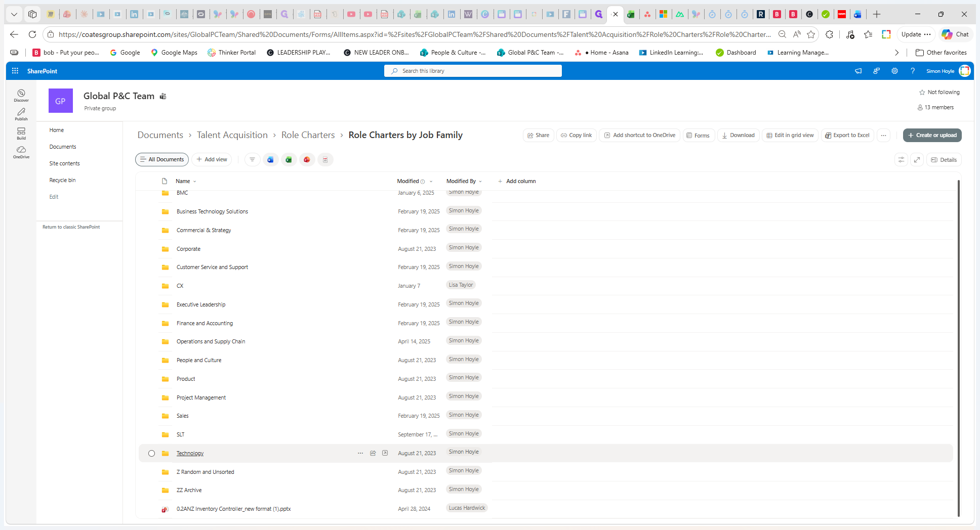Open the header icon beside the megaphone
Image resolution: width=980 pixels, height=530 pixels.
click(x=876, y=71)
